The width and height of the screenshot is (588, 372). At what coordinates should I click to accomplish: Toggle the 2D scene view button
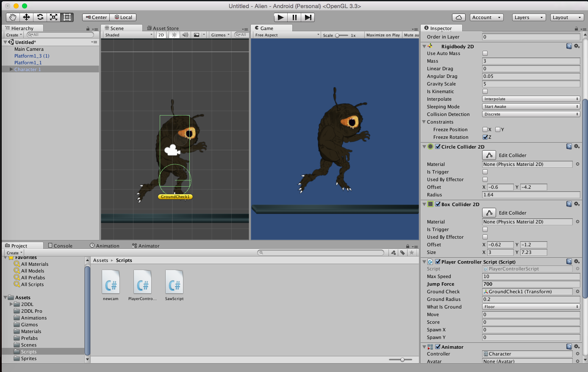(x=161, y=35)
